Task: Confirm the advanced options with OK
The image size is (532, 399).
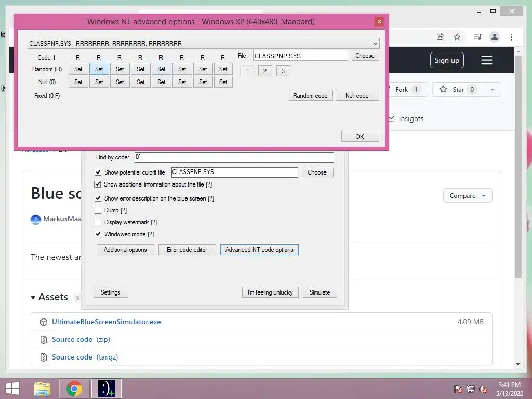Action: pos(360,137)
